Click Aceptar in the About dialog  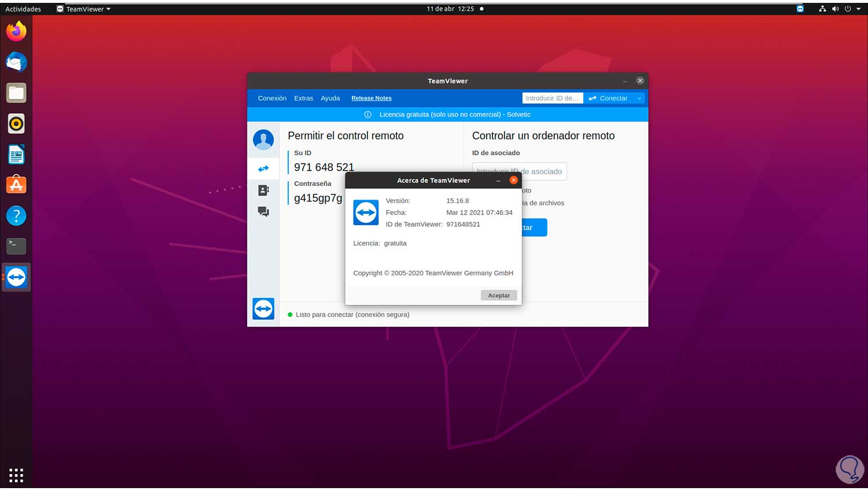pos(499,296)
